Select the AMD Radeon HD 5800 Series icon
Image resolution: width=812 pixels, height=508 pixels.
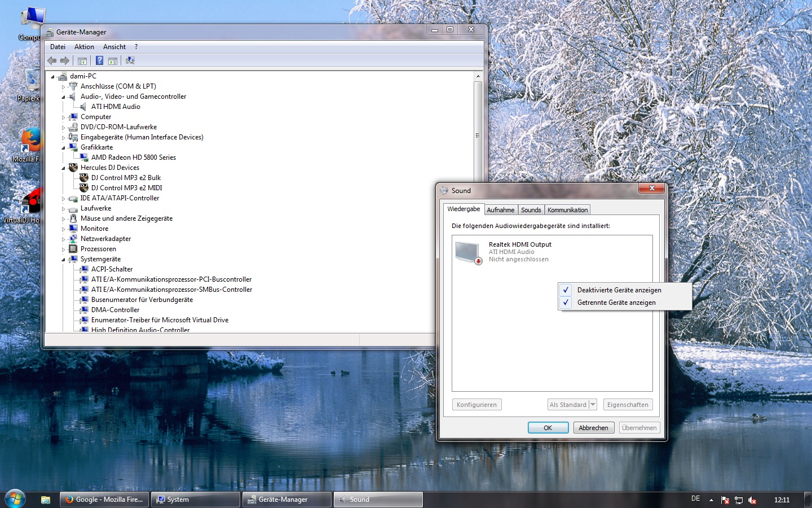point(84,157)
